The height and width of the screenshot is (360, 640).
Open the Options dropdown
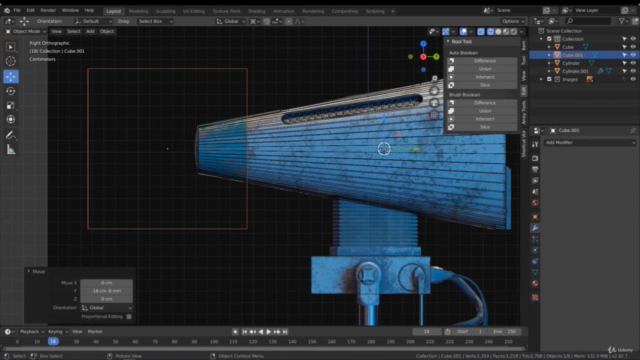click(513, 21)
